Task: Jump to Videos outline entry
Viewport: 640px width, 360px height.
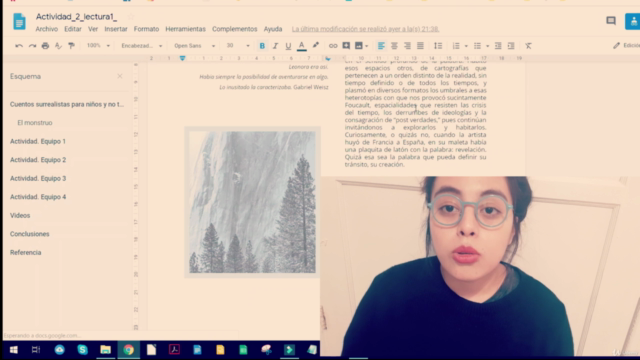Action: pyautogui.click(x=20, y=216)
